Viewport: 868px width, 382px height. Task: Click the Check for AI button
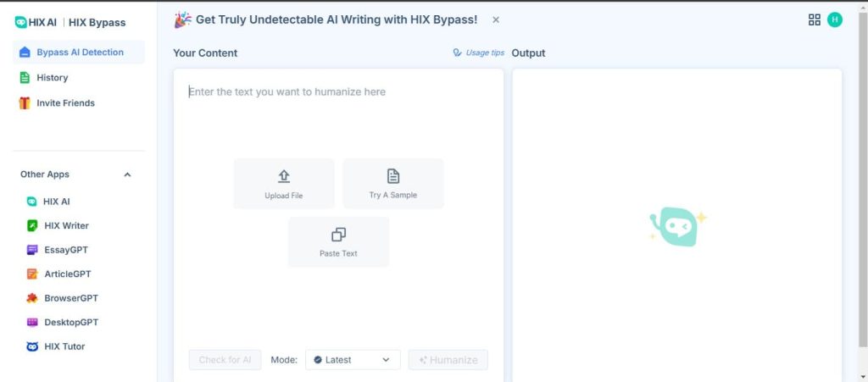(x=225, y=360)
